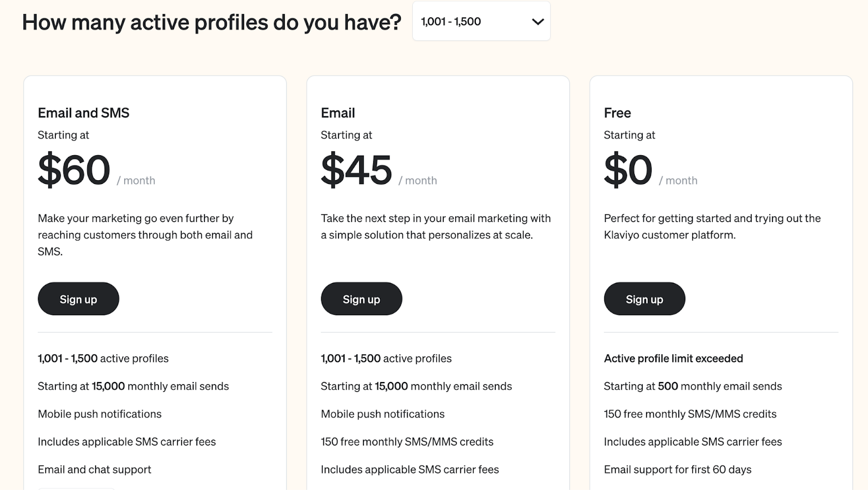Screen dimensions: 868x490
Task: Click '150 free monthly SMS/MMS credits' in Email plan
Action: coord(407,442)
